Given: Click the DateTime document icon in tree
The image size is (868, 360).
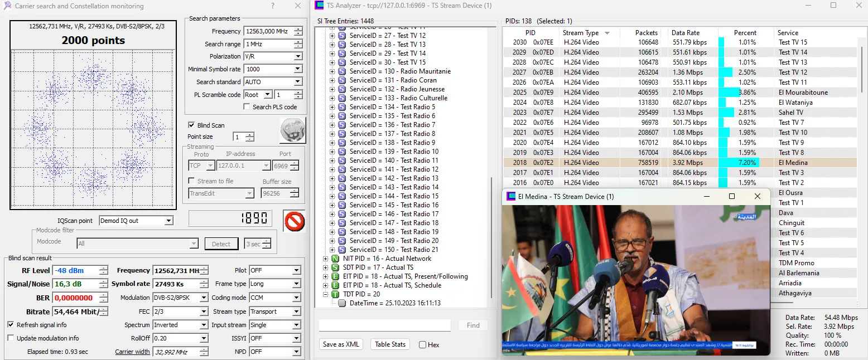Looking at the screenshot, I should 342,303.
